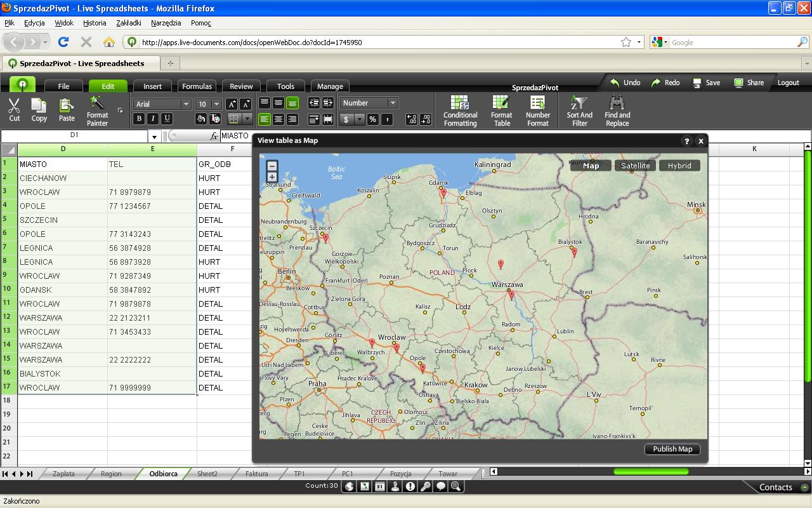Open the File ribbon tab
The width and height of the screenshot is (812, 508).
pos(63,86)
